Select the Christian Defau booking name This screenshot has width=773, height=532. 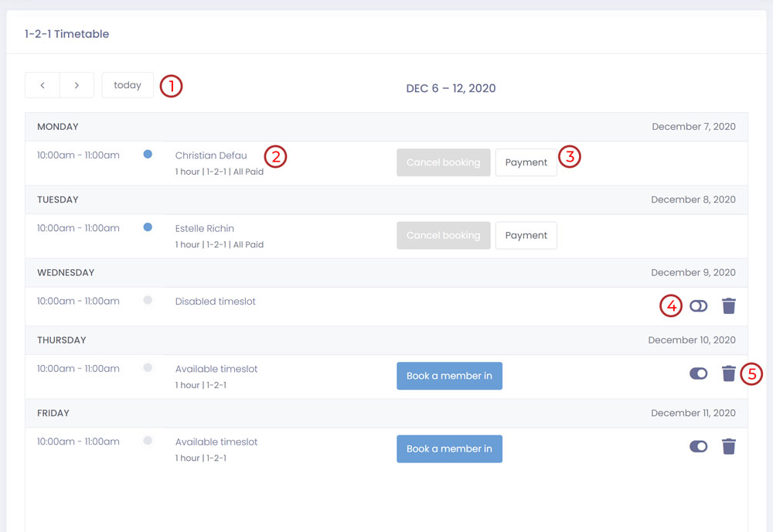tap(211, 155)
